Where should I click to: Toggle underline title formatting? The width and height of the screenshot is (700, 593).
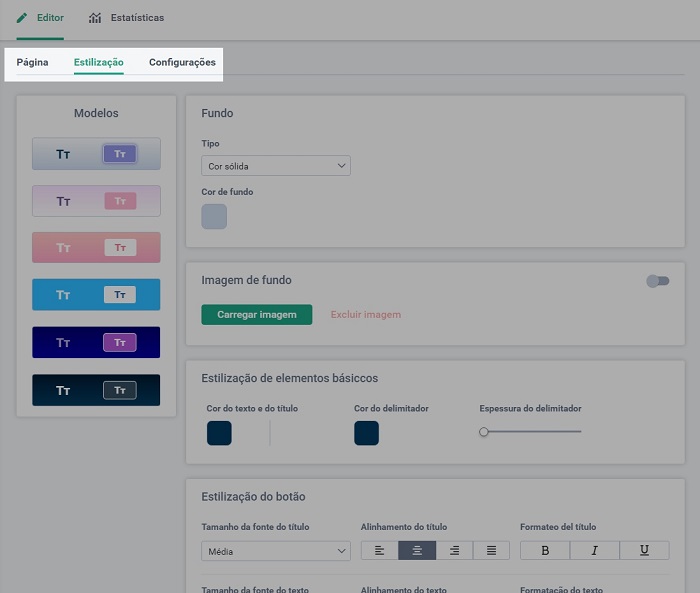(644, 550)
